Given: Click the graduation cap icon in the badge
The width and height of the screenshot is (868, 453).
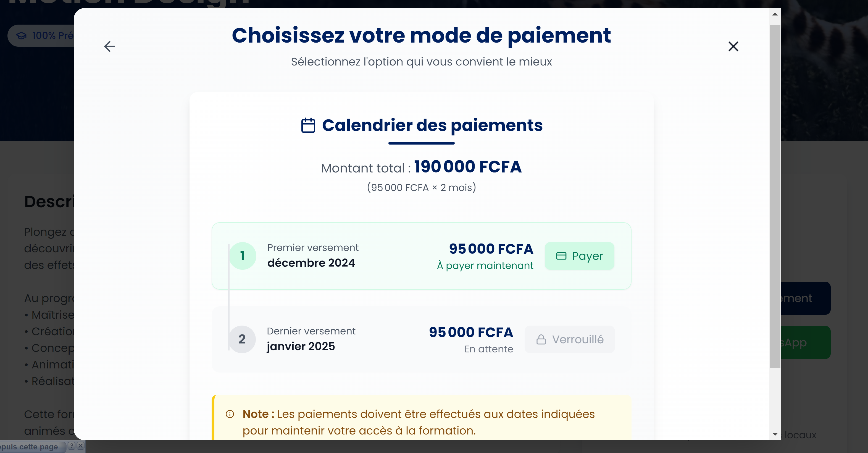Looking at the screenshot, I should 22,36.
